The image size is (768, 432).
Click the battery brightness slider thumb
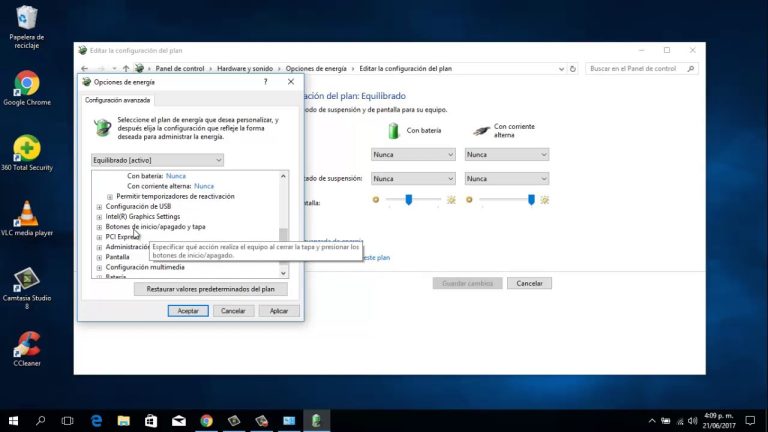[408, 199]
